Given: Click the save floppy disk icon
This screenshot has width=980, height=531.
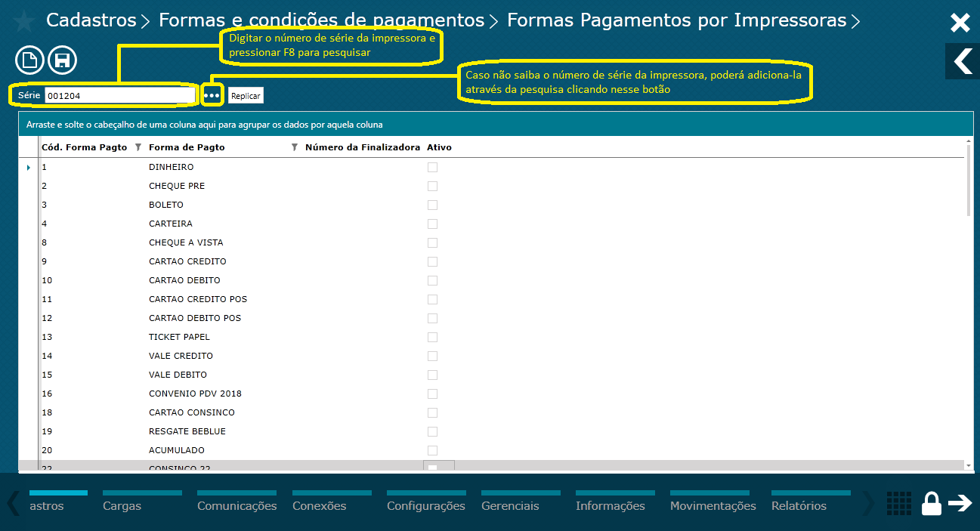Looking at the screenshot, I should [x=63, y=60].
